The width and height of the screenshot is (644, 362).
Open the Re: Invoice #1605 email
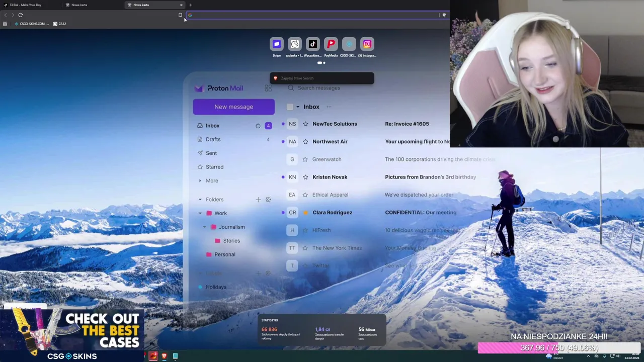point(407,124)
